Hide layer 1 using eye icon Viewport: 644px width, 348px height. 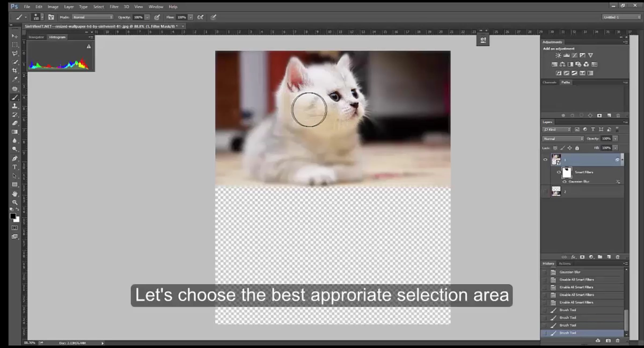tap(545, 160)
